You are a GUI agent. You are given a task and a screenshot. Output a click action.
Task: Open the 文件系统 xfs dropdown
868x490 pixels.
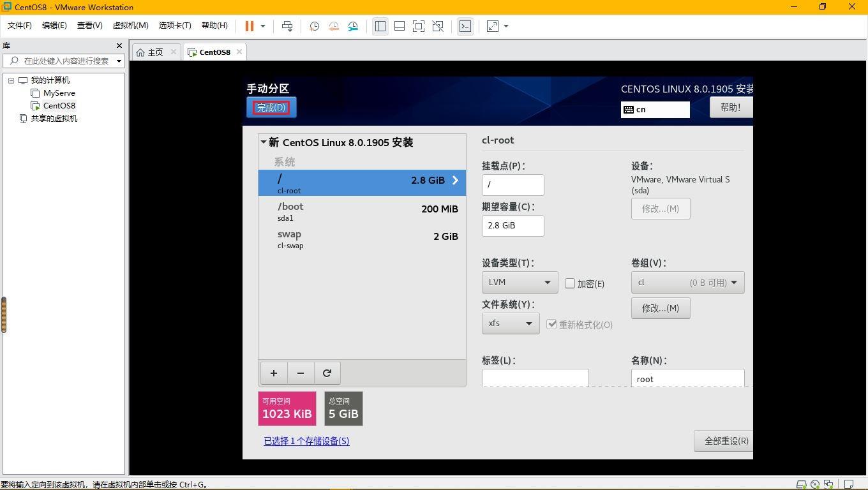pyautogui.click(x=511, y=323)
